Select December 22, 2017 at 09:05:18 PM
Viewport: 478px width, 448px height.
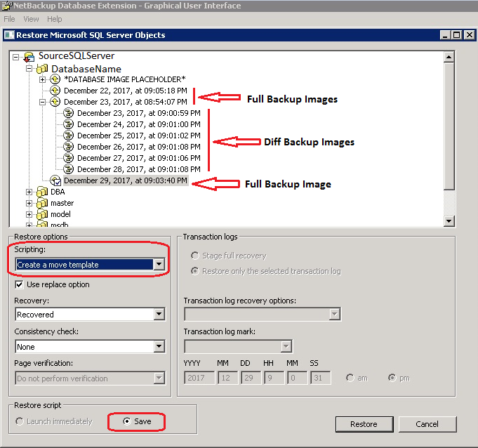[126, 91]
